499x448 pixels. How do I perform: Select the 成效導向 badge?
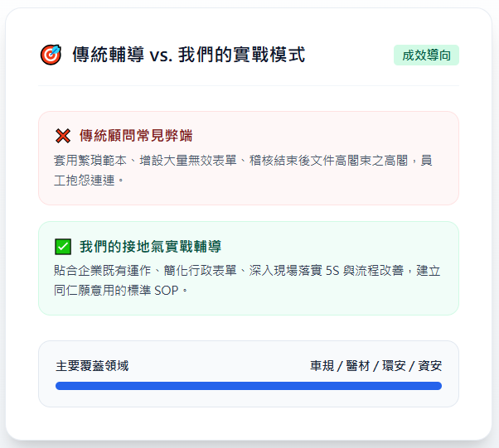[x=426, y=55]
